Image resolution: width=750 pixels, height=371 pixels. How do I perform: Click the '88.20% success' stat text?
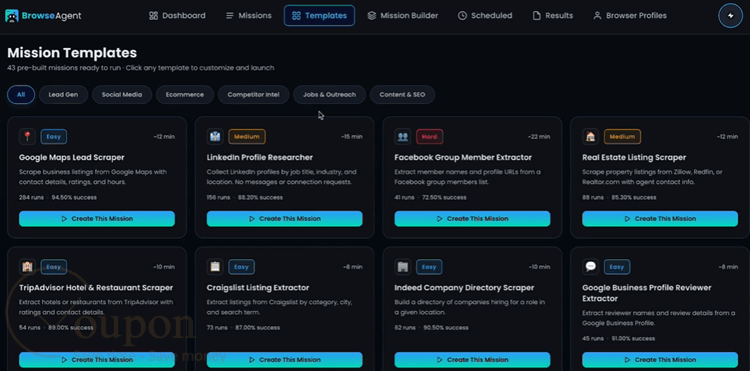pyautogui.click(x=261, y=197)
